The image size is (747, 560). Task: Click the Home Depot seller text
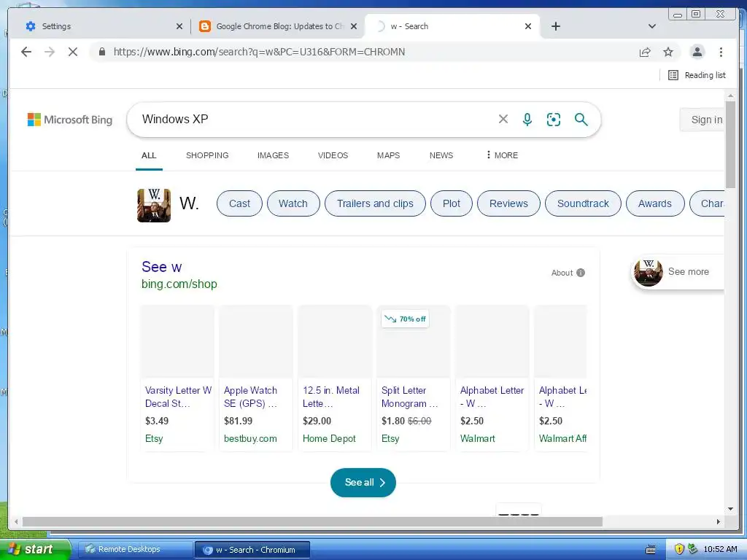[x=329, y=438]
